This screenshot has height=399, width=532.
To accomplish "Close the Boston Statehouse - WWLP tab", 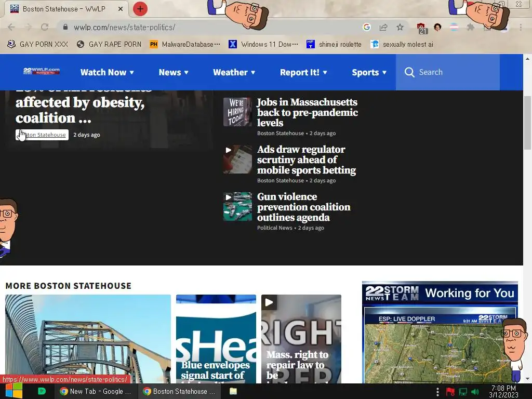I will click(x=120, y=9).
